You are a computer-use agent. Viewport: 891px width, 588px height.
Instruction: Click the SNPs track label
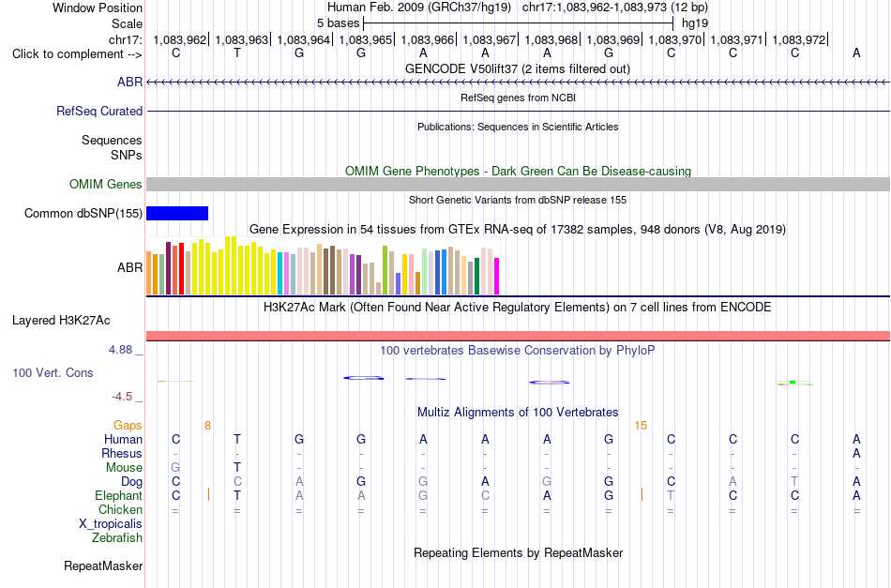coord(127,155)
